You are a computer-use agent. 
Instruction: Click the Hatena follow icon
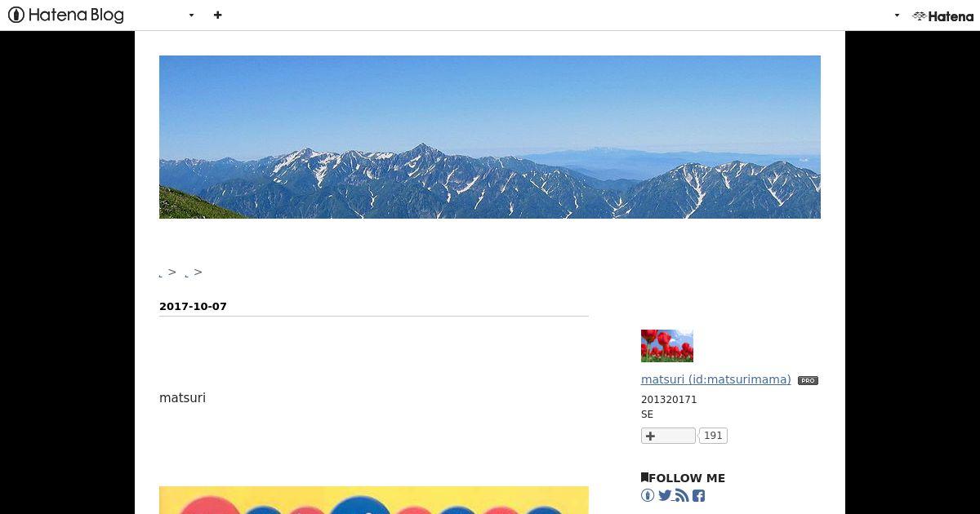(x=648, y=495)
